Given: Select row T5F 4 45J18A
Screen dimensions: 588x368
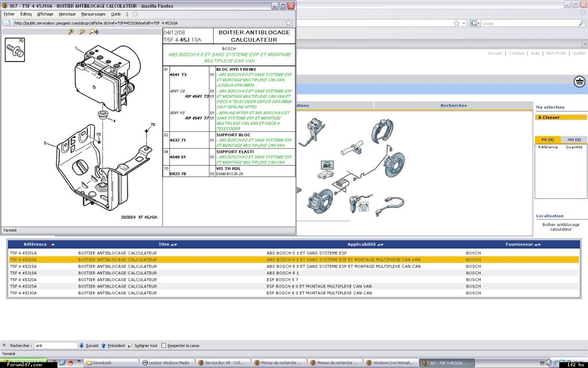Looking at the screenshot, I should point(293,273).
